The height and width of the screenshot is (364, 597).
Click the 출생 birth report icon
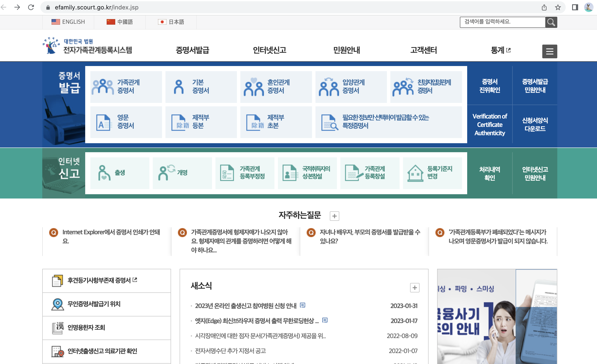click(104, 173)
